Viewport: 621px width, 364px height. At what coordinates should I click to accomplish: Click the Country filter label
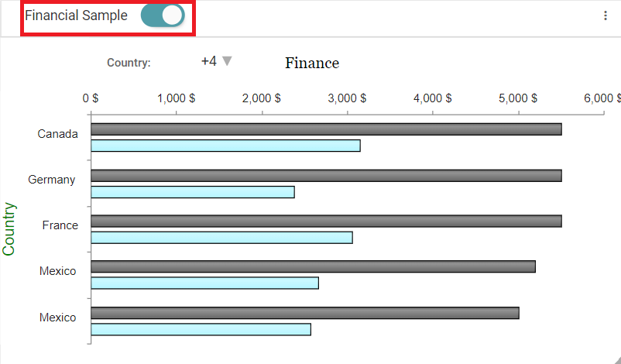point(129,63)
